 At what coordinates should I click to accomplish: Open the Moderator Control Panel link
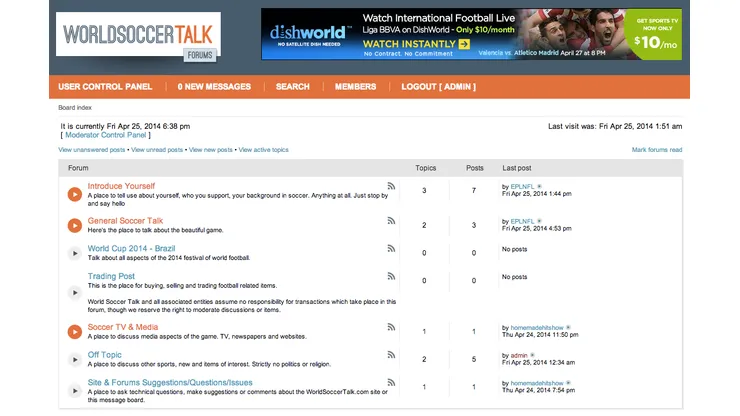pos(106,135)
